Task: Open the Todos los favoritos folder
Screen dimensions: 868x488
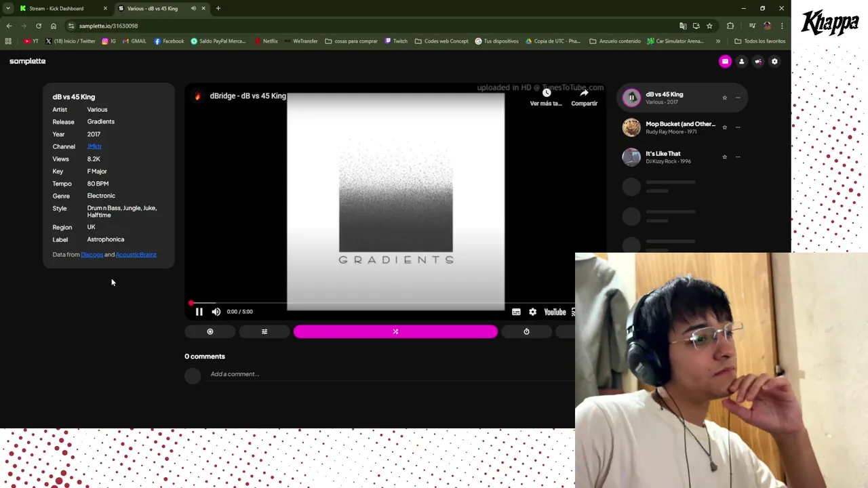Action: 759,41
